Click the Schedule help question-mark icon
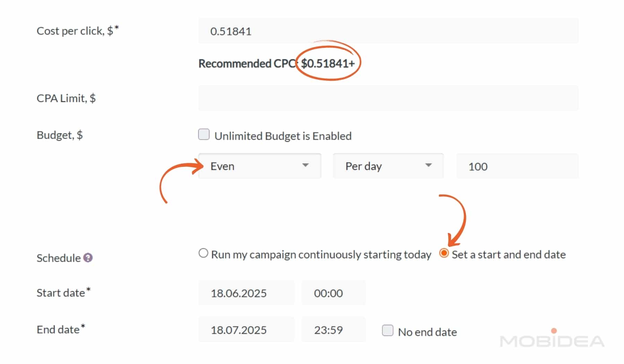 coord(88,258)
